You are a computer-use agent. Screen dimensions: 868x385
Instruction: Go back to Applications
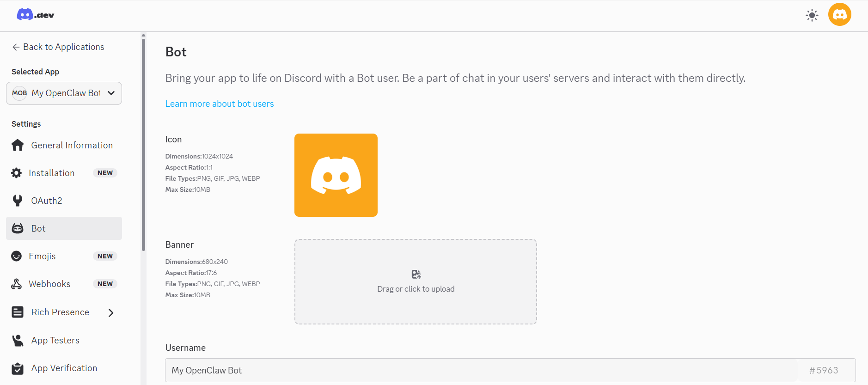coord(58,47)
